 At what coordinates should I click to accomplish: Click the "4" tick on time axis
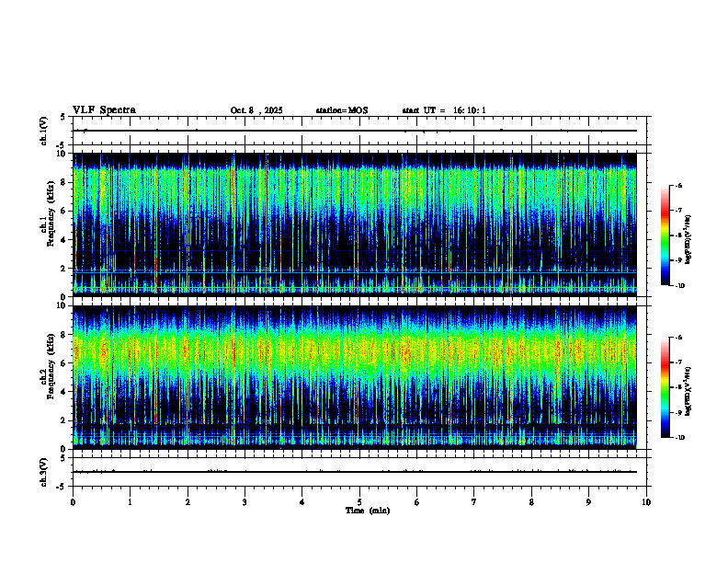pyautogui.click(x=301, y=502)
